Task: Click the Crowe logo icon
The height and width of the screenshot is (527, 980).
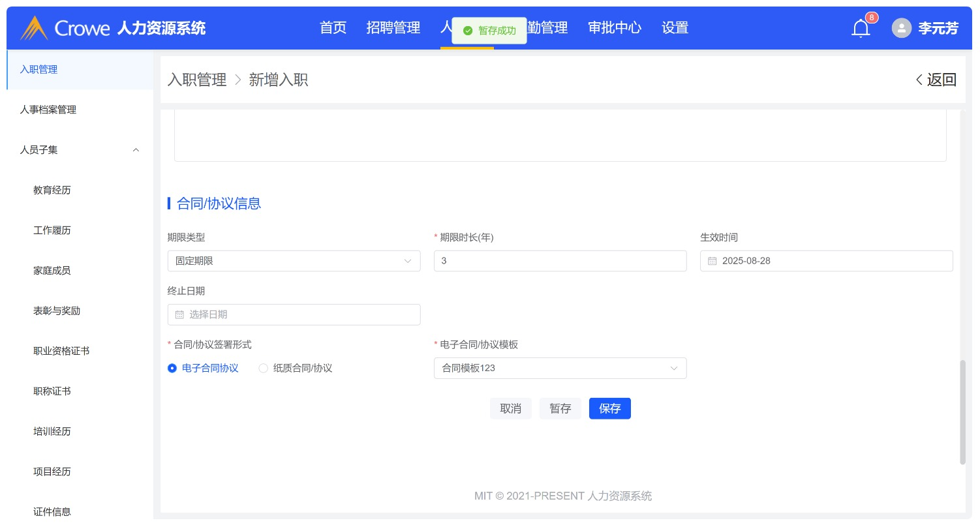Action: click(34, 28)
